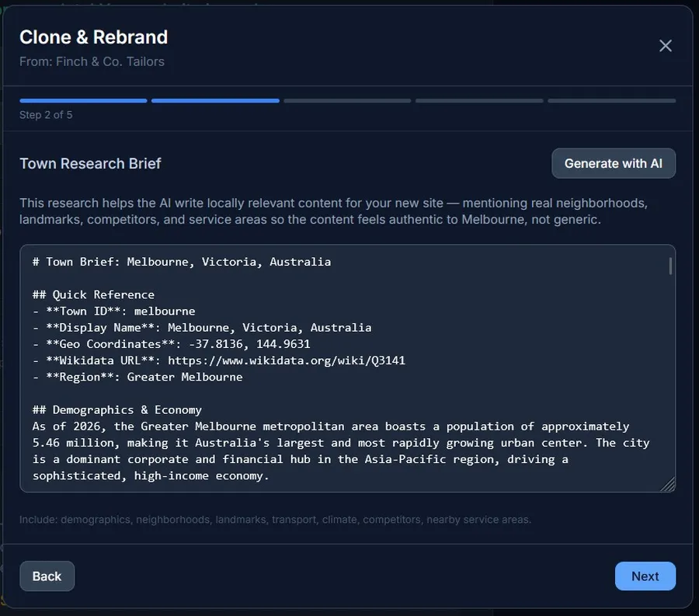Screen dimensions: 699x616
Task: Click the Wikidata URL line in the brief
Action: pos(219,360)
